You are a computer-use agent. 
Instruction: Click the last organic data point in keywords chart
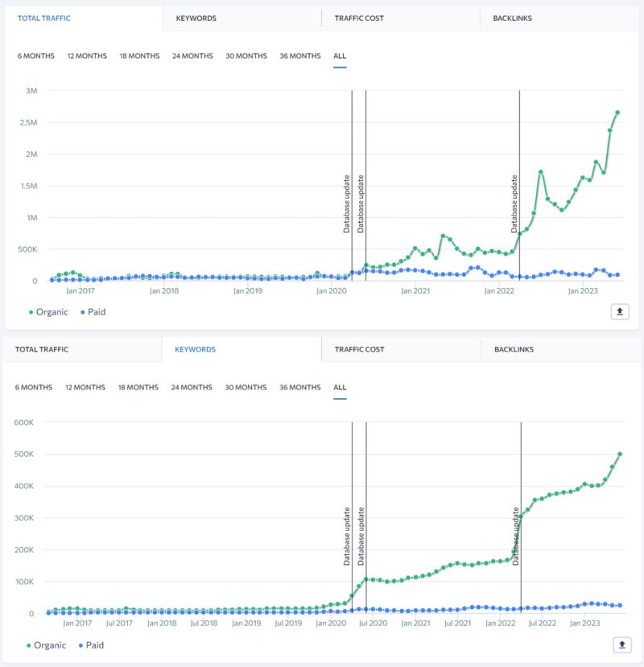(x=620, y=454)
